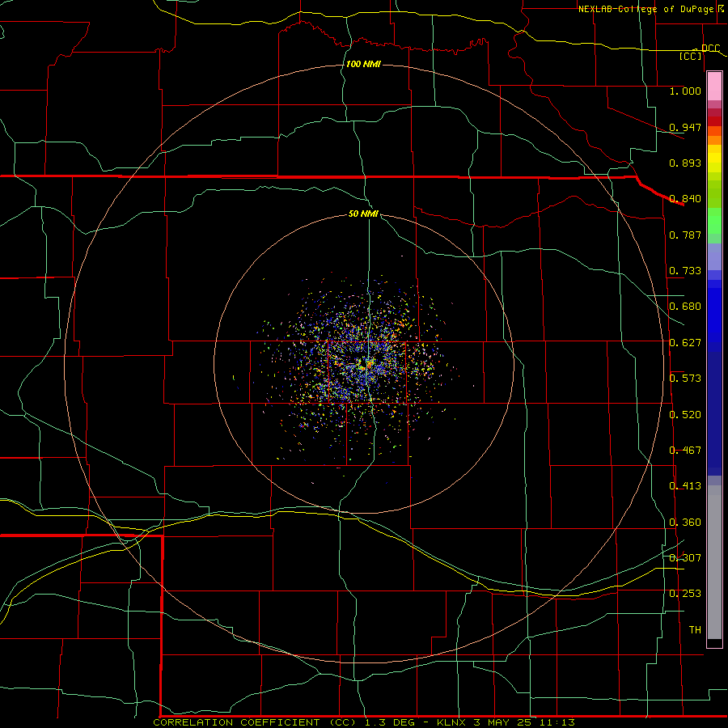This screenshot has width=728, height=728.
Task: Click the 0.360 scale value
Action: coord(685,523)
